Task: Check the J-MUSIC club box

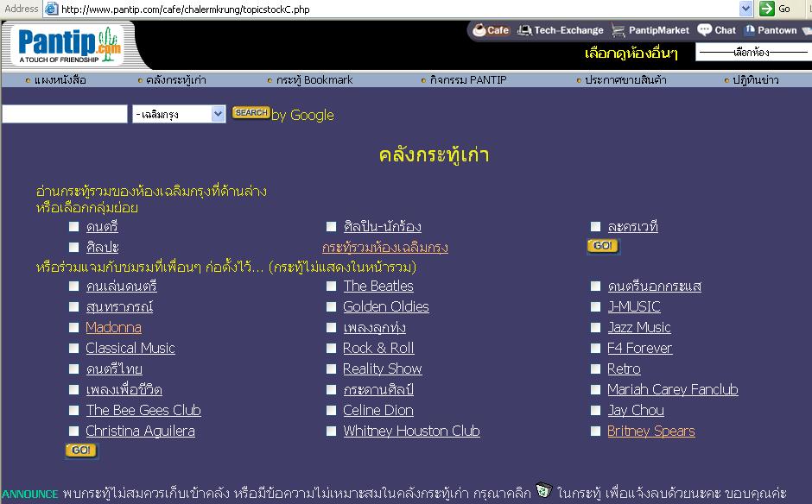Action: click(595, 306)
